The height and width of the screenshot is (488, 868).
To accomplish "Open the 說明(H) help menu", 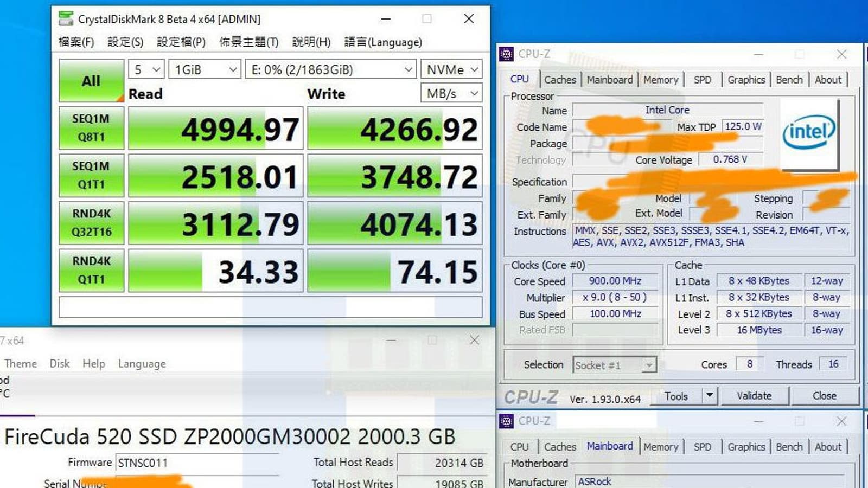I will pyautogui.click(x=311, y=42).
